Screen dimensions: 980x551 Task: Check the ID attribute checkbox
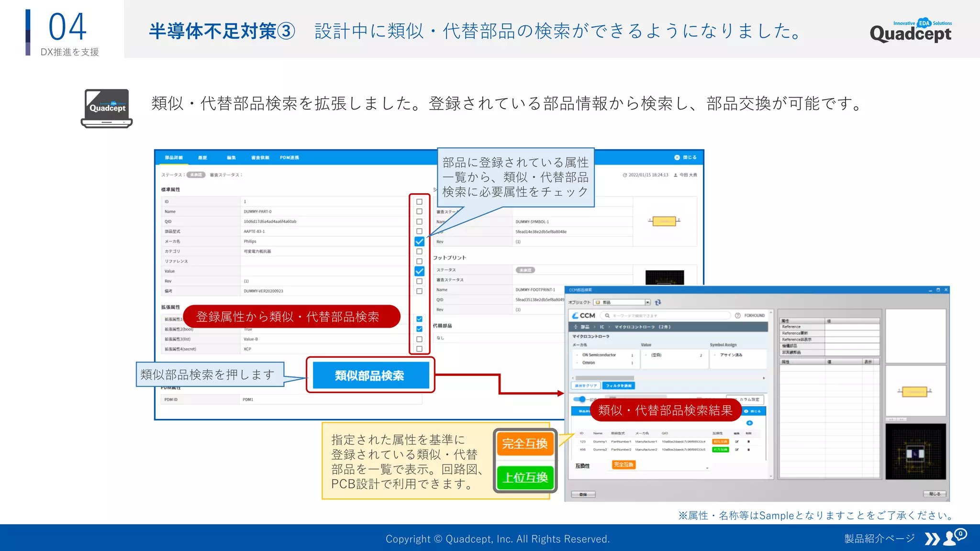click(x=419, y=202)
